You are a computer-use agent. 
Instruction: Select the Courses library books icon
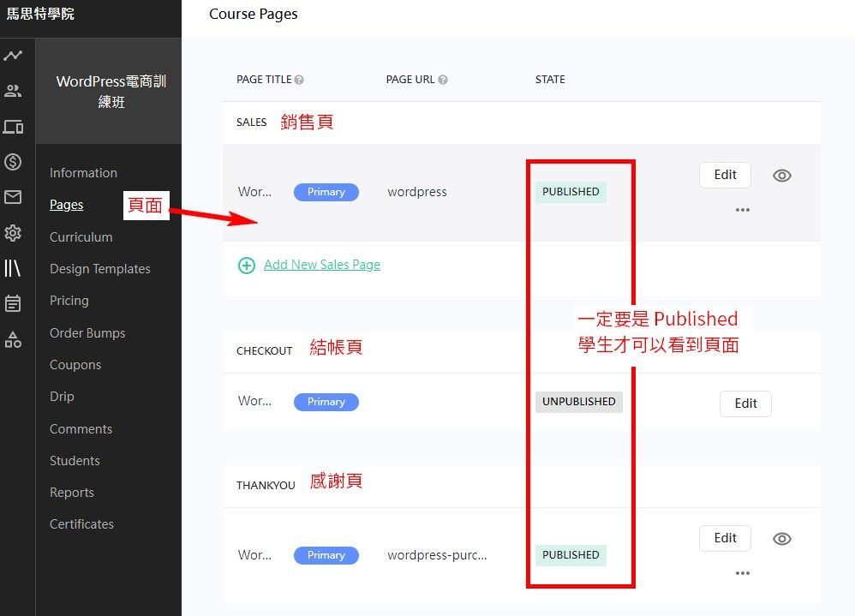tap(13, 268)
